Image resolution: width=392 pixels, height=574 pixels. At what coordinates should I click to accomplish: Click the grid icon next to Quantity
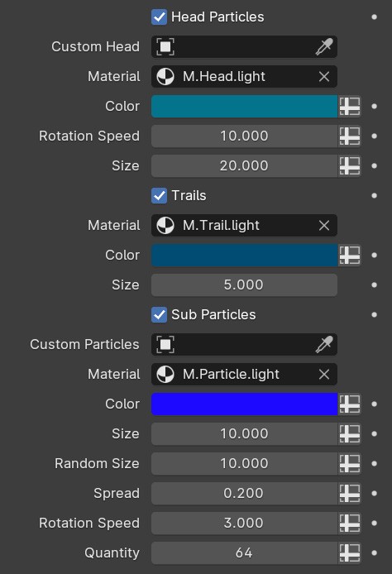point(350,552)
